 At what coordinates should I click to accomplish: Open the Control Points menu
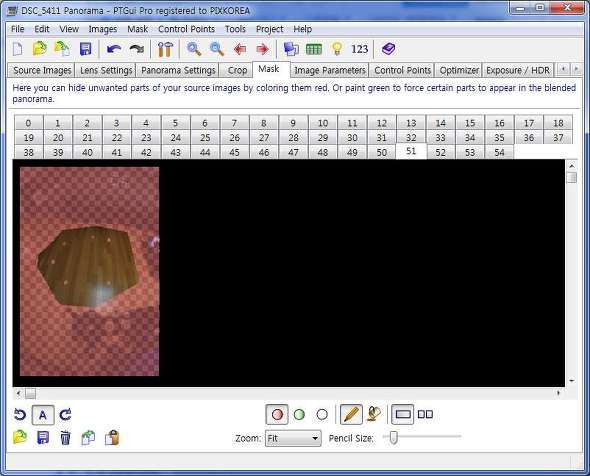tap(187, 29)
